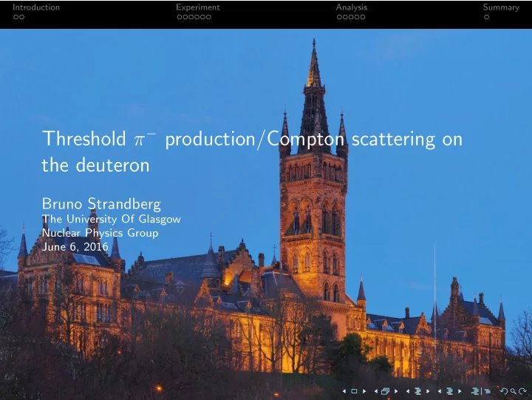
Task: Go to next subsection arrow
Action: point(428,391)
